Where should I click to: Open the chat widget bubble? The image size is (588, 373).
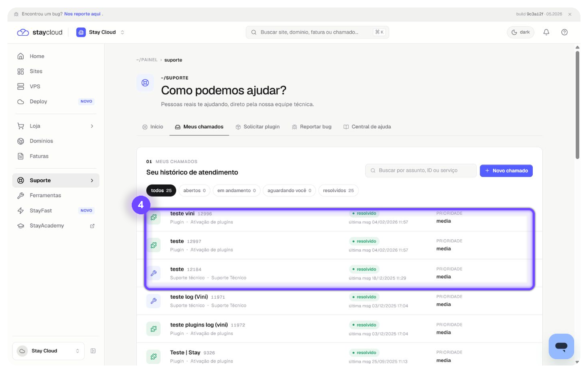561,346
